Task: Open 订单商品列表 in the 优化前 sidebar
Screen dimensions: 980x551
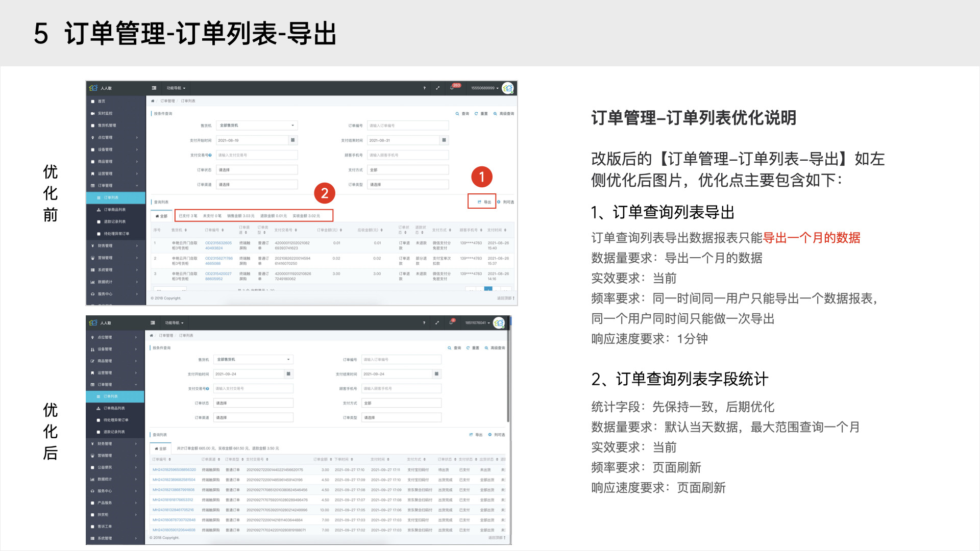Action: pos(116,210)
